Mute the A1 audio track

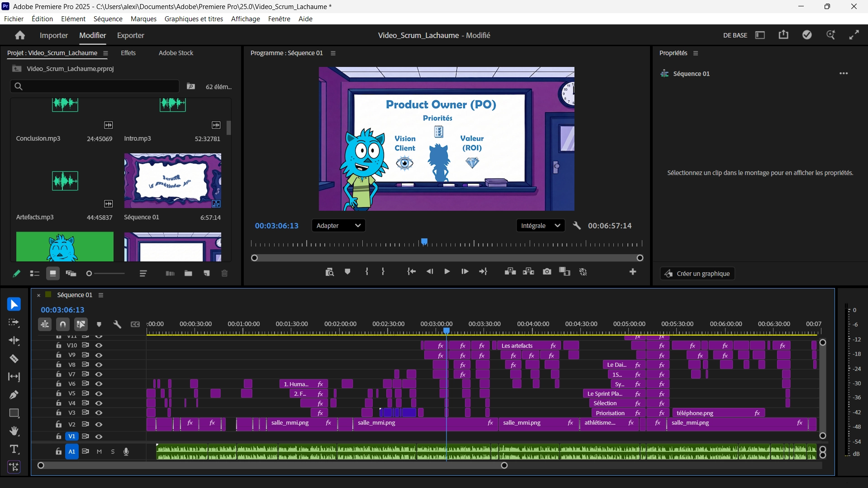coord(99,451)
